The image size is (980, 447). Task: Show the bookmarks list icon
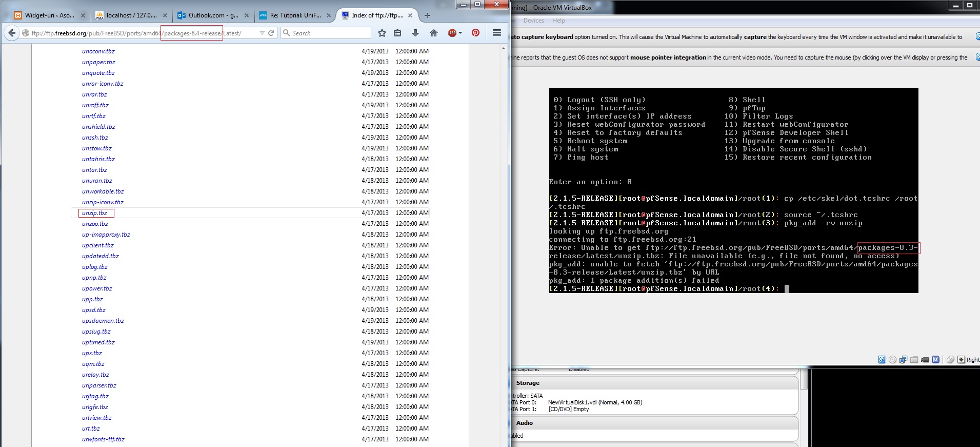[x=397, y=33]
